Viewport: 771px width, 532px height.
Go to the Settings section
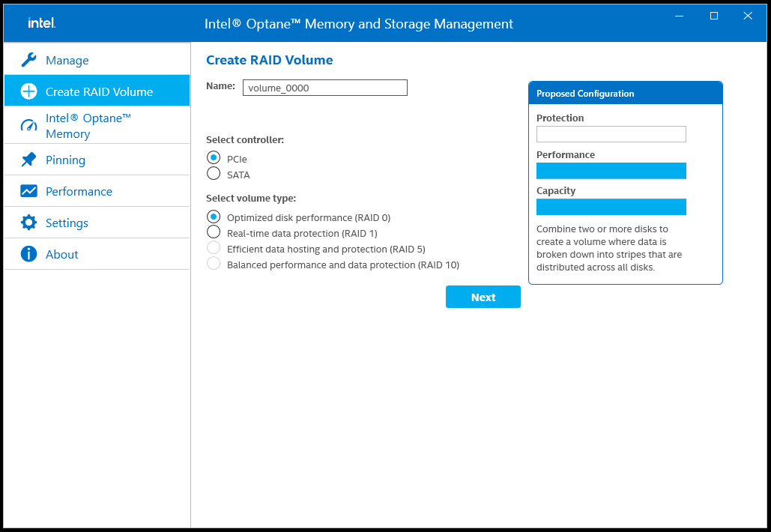coord(67,223)
